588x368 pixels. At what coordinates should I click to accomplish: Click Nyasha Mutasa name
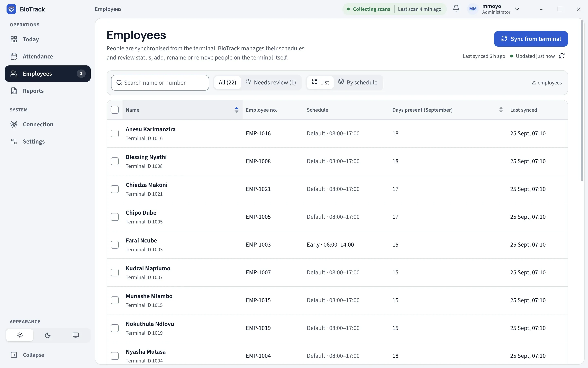146,352
